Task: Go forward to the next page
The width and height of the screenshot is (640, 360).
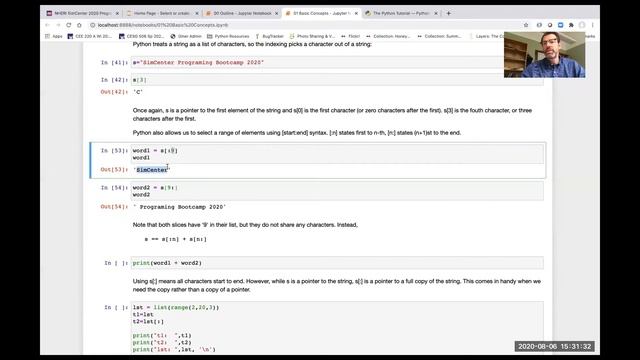Action: point(58,25)
